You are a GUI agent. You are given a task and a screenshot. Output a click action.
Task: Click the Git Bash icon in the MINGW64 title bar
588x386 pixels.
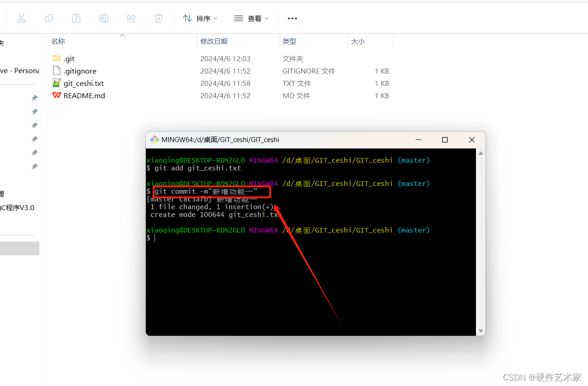click(155, 140)
